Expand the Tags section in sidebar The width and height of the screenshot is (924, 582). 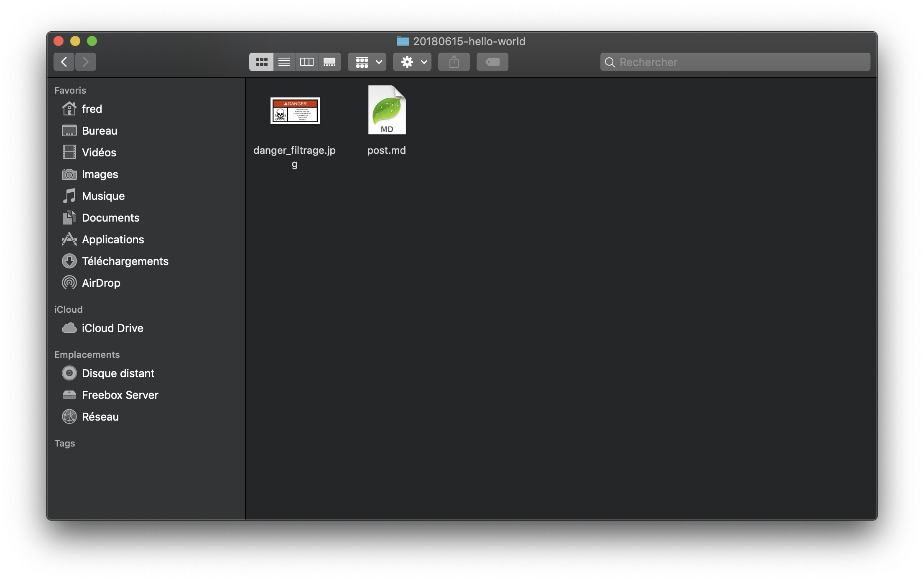click(x=65, y=443)
